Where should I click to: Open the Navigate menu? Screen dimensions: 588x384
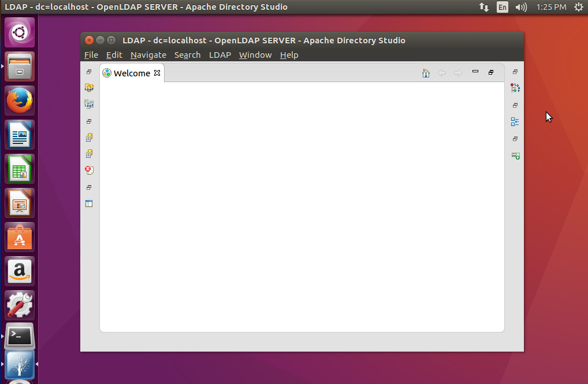point(148,55)
